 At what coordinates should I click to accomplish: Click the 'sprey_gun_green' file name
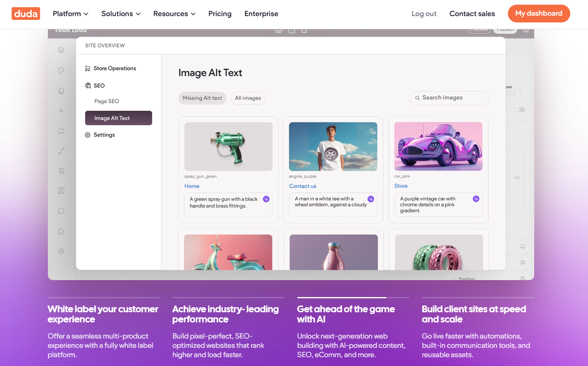(200, 176)
